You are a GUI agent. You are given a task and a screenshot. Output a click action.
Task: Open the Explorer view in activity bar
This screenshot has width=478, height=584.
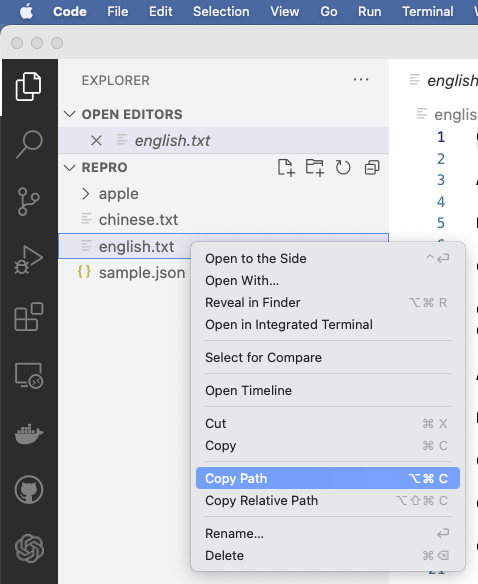click(x=29, y=86)
